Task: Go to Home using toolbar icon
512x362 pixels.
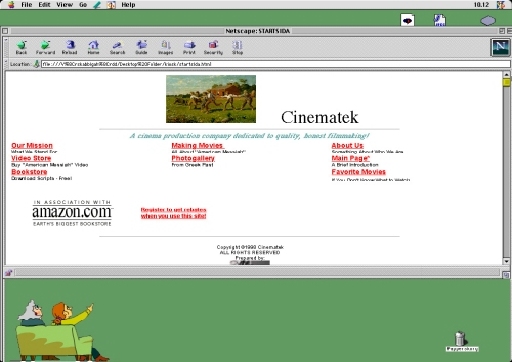Action: coord(93,47)
